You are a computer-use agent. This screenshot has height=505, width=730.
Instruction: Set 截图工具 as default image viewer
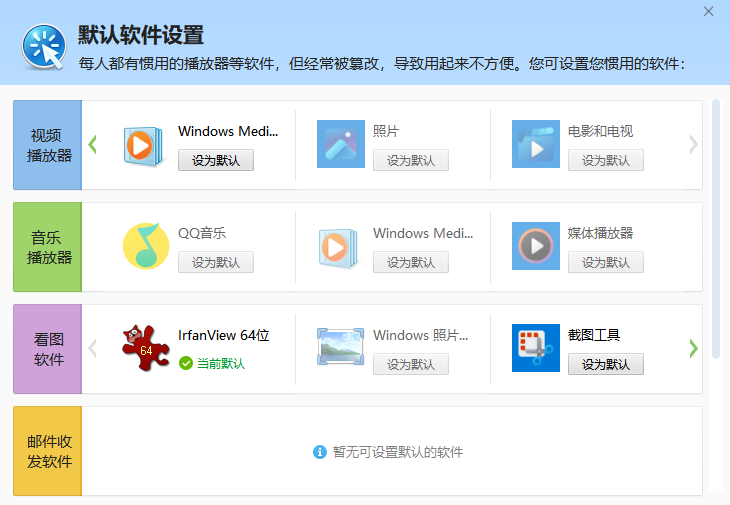pos(606,364)
